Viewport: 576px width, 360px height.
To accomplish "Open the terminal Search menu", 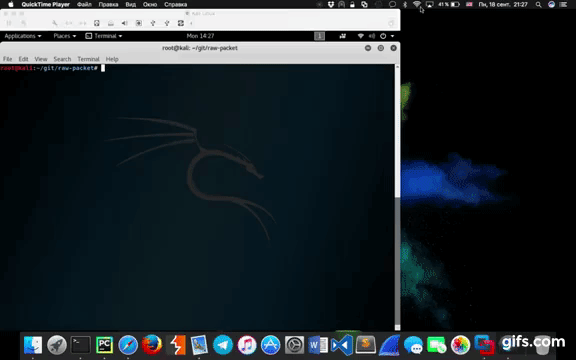I will pyautogui.click(x=62, y=59).
